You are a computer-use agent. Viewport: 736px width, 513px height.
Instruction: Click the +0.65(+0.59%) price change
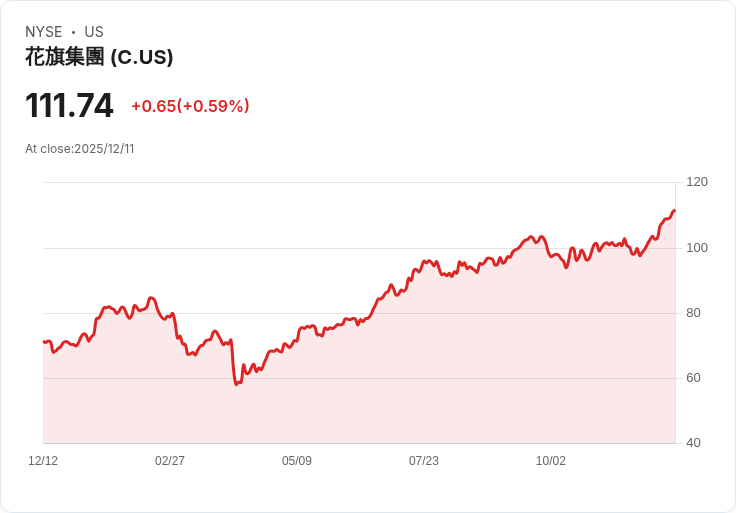pos(190,106)
